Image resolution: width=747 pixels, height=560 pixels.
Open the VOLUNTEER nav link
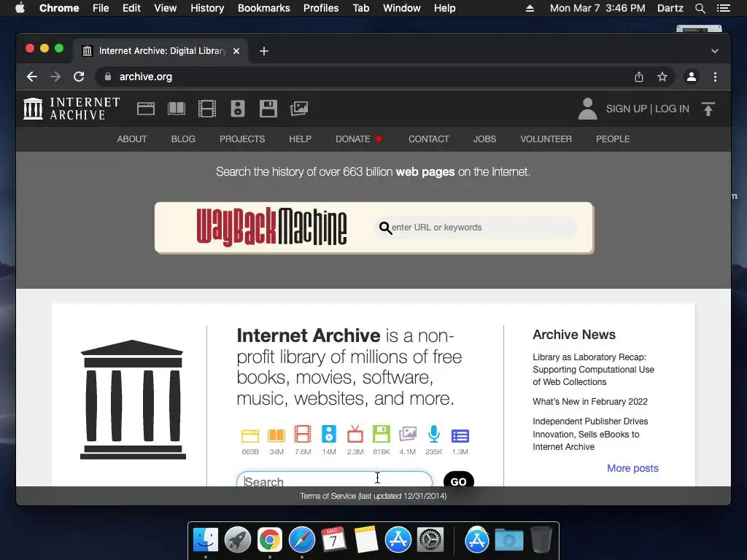546,139
